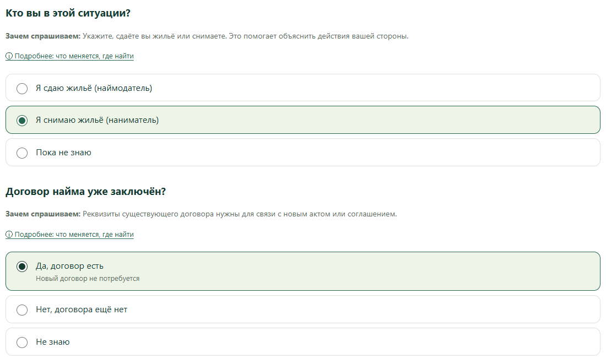Click the "Да, договор есть" label text
Screen dimensions: 606x364
(69, 266)
